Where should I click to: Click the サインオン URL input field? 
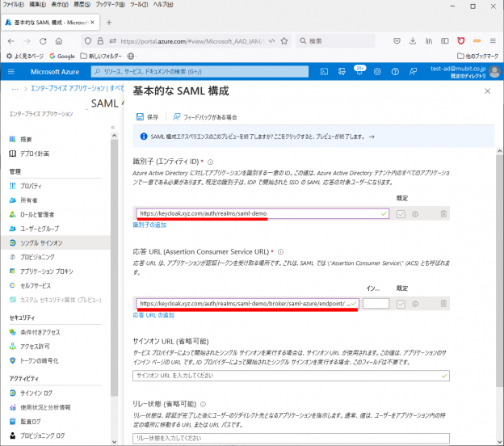(291, 376)
